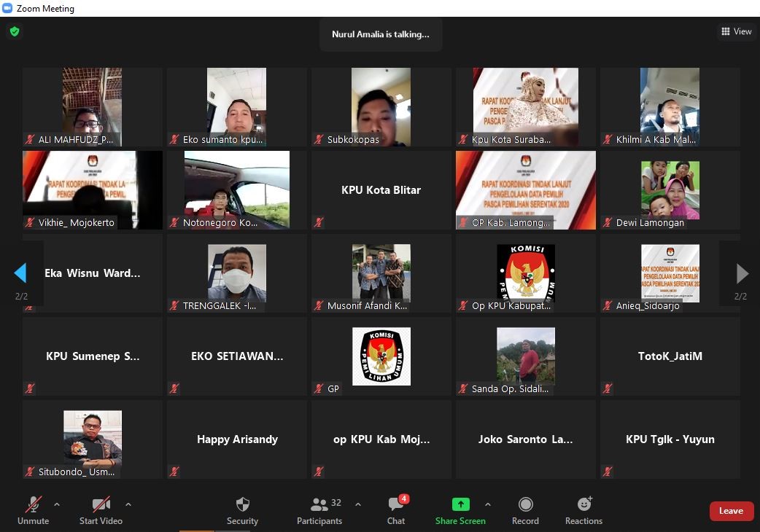Start recording with the Record icon
This screenshot has height=532, width=760.
(x=525, y=504)
